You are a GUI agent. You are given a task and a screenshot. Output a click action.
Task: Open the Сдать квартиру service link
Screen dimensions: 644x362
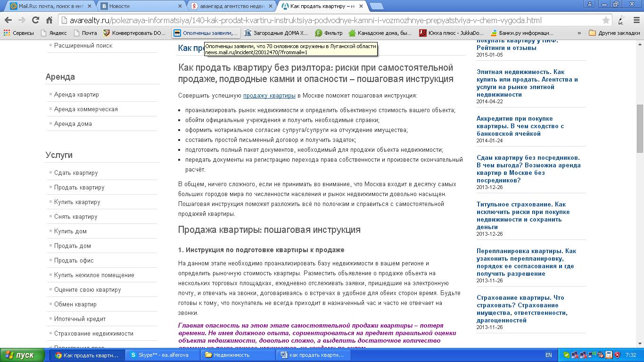pyautogui.click(x=76, y=173)
